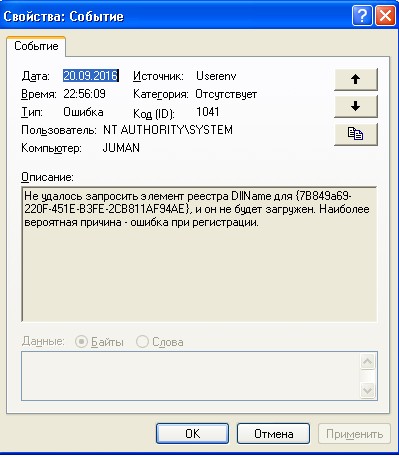The width and height of the screenshot is (399, 458).
Task: Show the previous event with up arrow
Action: (356, 79)
